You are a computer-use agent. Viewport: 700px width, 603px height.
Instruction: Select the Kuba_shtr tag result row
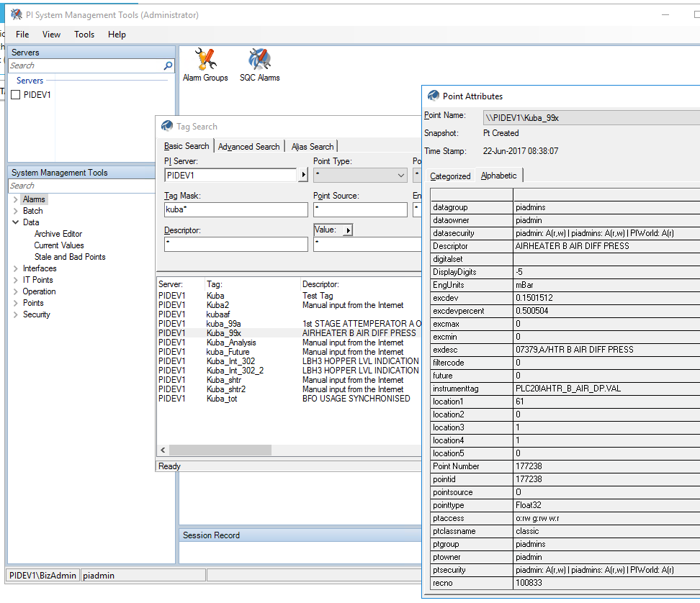click(290, 380)
